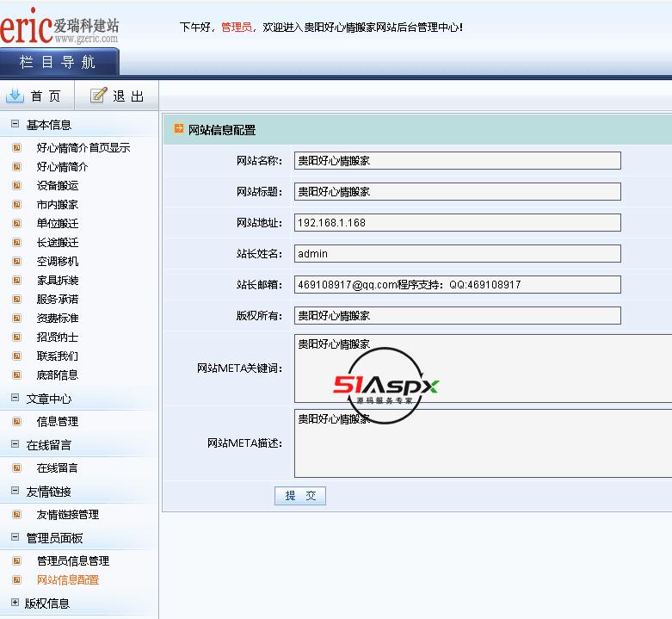
Task: Open the 栏目导航 tab
Action: pyautogui.click(x=59, y=62)
